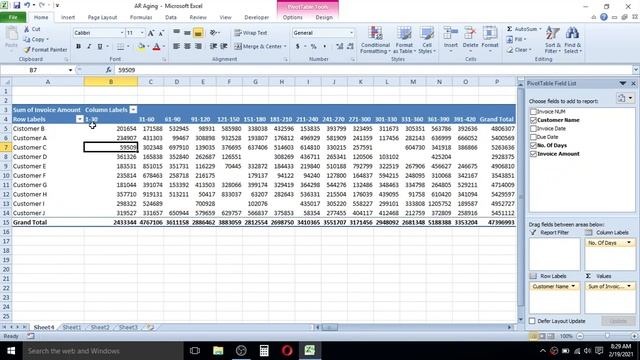Viewport: 640px width, 360px height.
Task: Open the Column Labels filter dropdown
Action: [x=133, y=110]
